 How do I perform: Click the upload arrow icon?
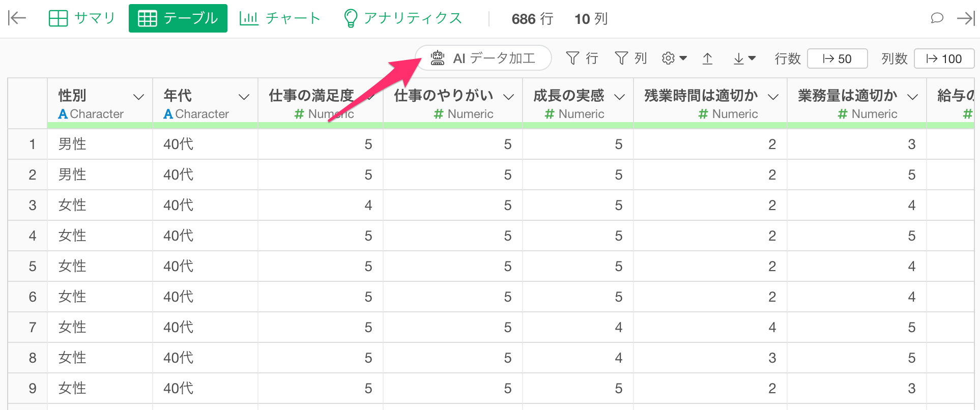pyautogui.click(x=707, y=58)
